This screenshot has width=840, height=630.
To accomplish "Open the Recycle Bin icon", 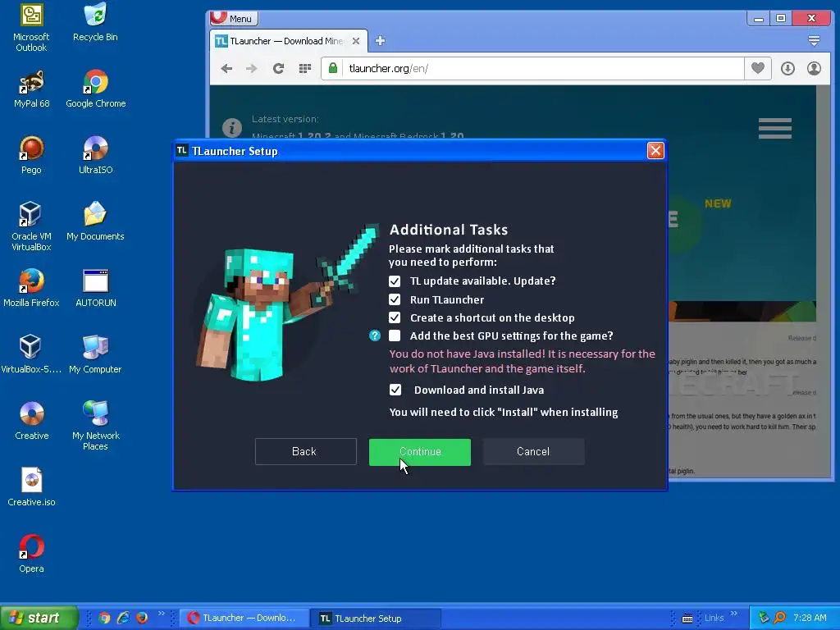I will [x=95, y=22].
